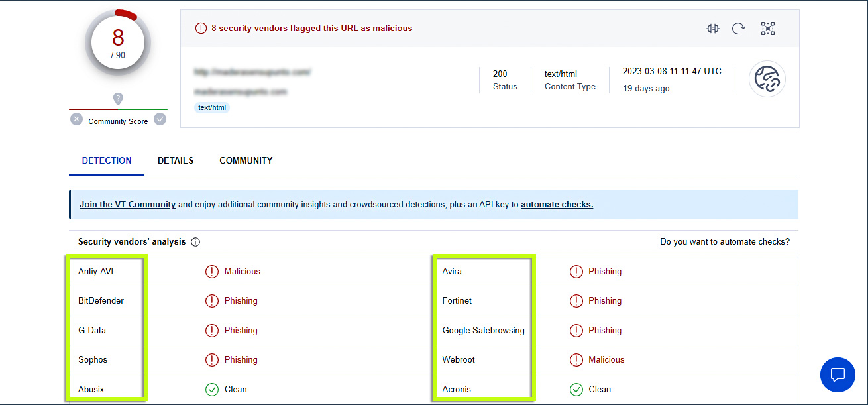The height and width of the screenshot is (405, 868).
Task: Click the URL category globe-link icon
Action: pyautogui.click(x=767, y=79)
